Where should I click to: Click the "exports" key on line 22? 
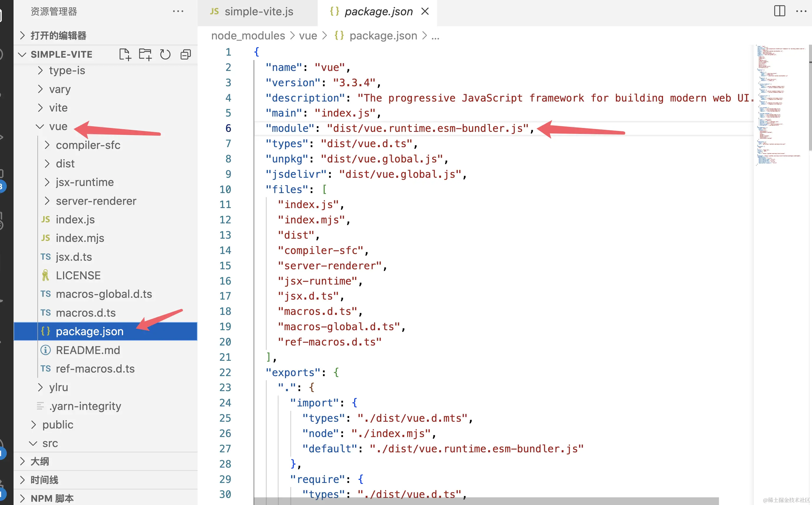tap(293, 372)
